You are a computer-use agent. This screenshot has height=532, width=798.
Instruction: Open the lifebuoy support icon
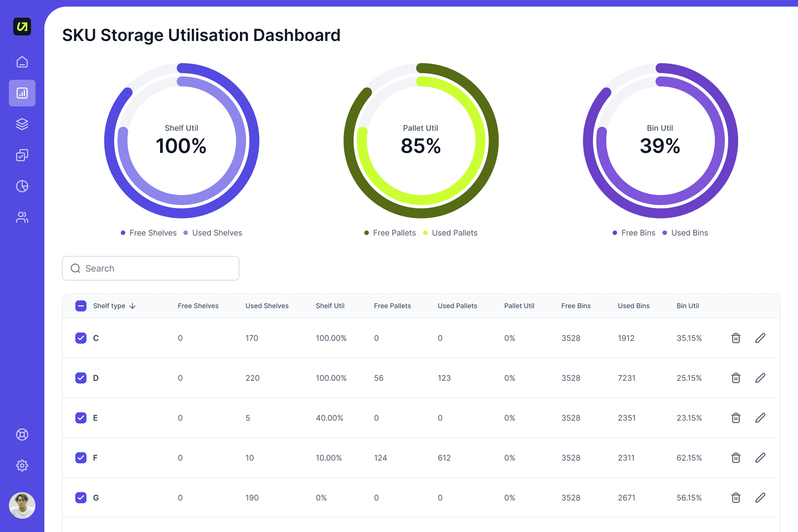22,434
